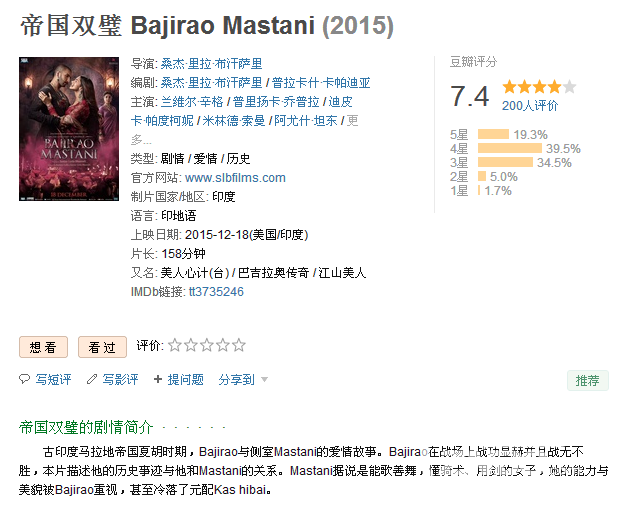Mark movie as 看过
This screenshot has width=630, height=516.
(x=102, y=347)
